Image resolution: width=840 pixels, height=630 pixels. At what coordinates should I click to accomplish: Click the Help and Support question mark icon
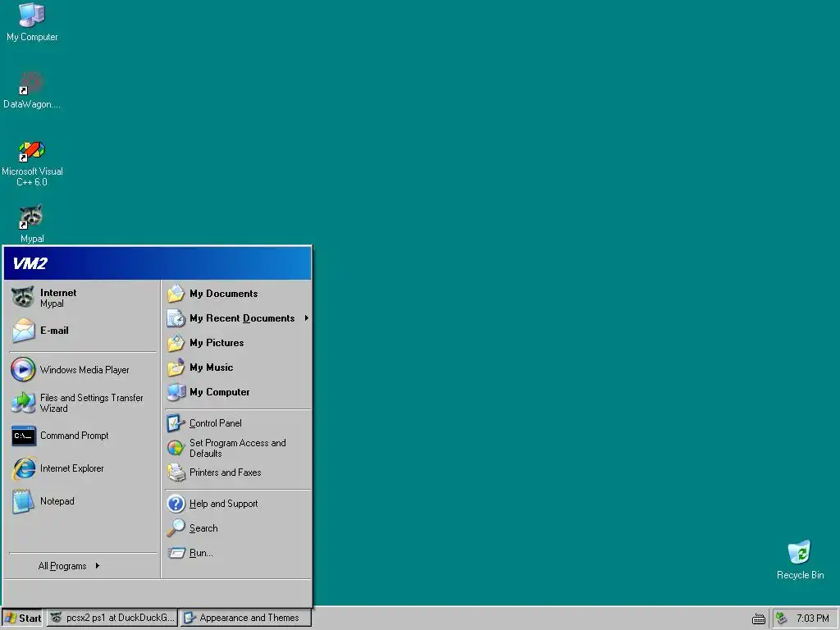click(x=176, y=504)
